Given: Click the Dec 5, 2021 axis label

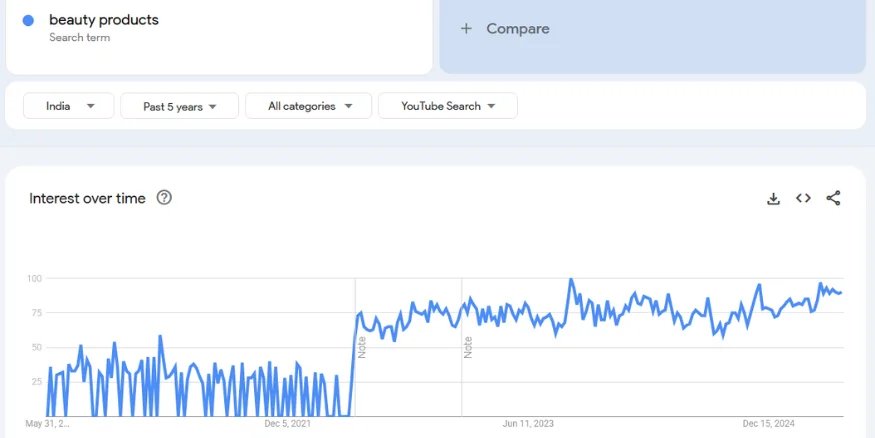Looking at the screenshot, I should 287,424.
